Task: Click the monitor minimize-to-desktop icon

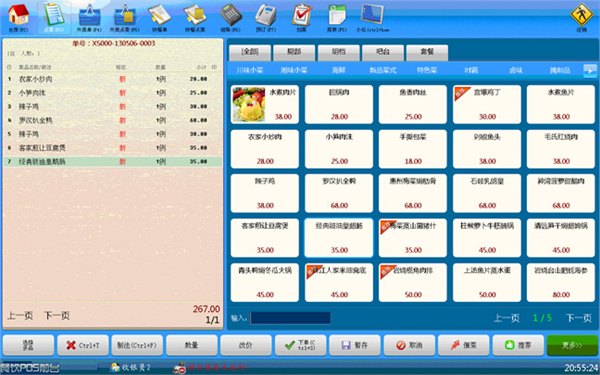Action: pyautogui.click(x=372, y=15)
